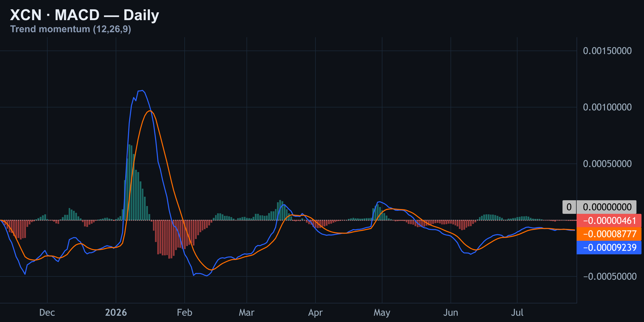Click the blue MACD line's January peak
Viewport: 644px width, 322px height.
click(142, 90)
